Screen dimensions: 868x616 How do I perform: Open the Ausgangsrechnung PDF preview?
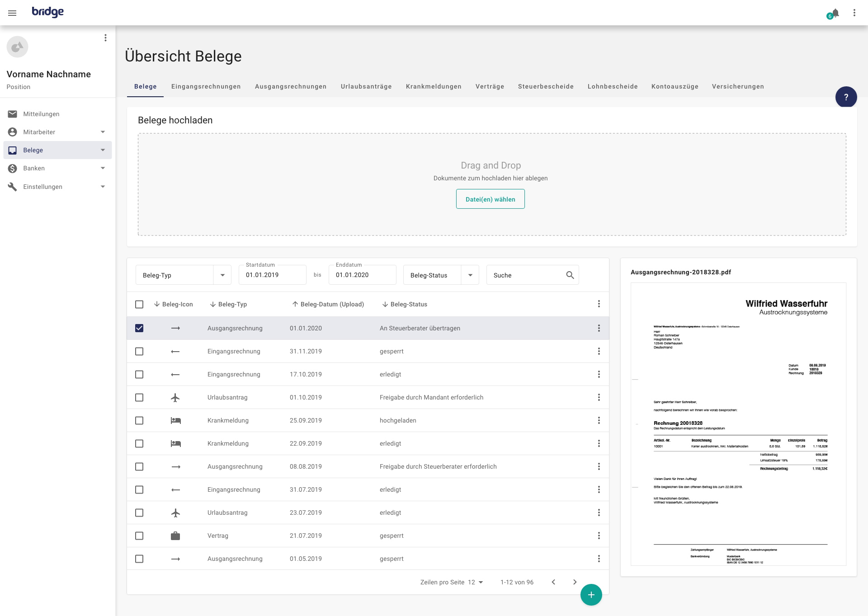(738, 424)
